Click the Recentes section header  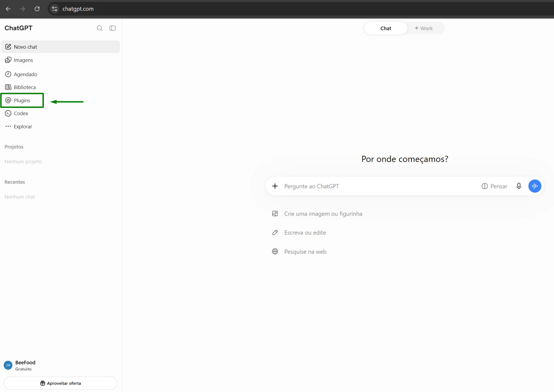click(x=15, y=182)
